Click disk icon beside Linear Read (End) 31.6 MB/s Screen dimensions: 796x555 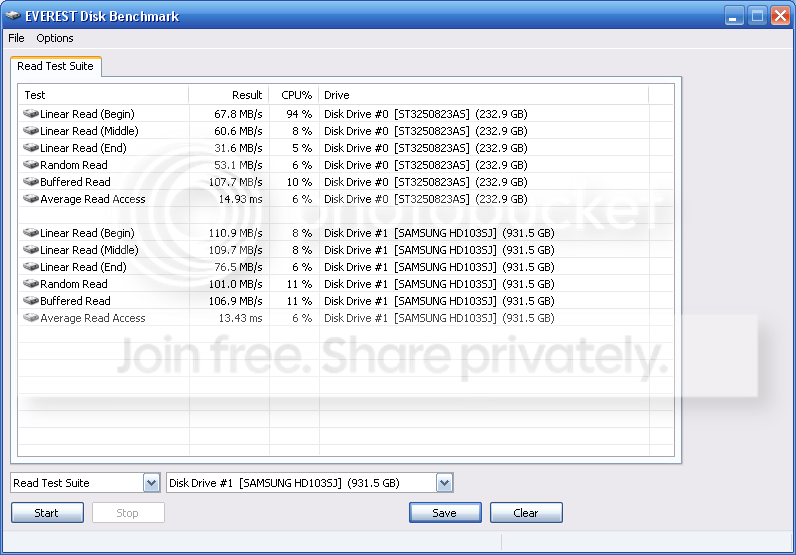coord(31,147)
